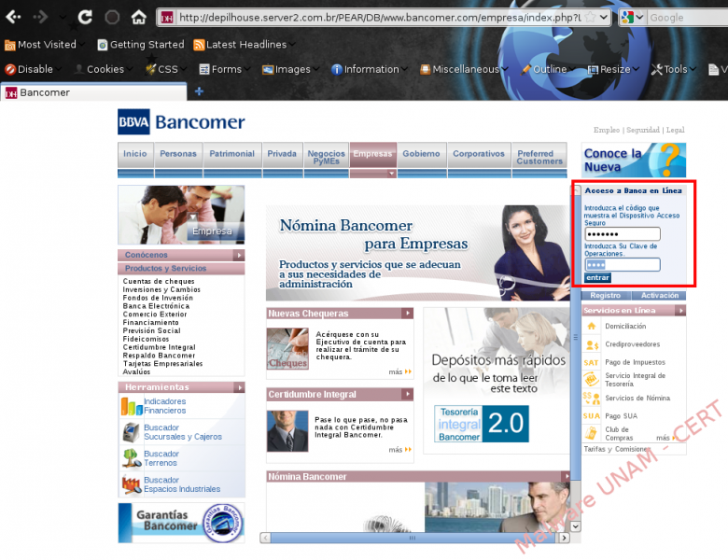Click the Registro button
This screenshot has width=728, height=560.
point(606,295)
